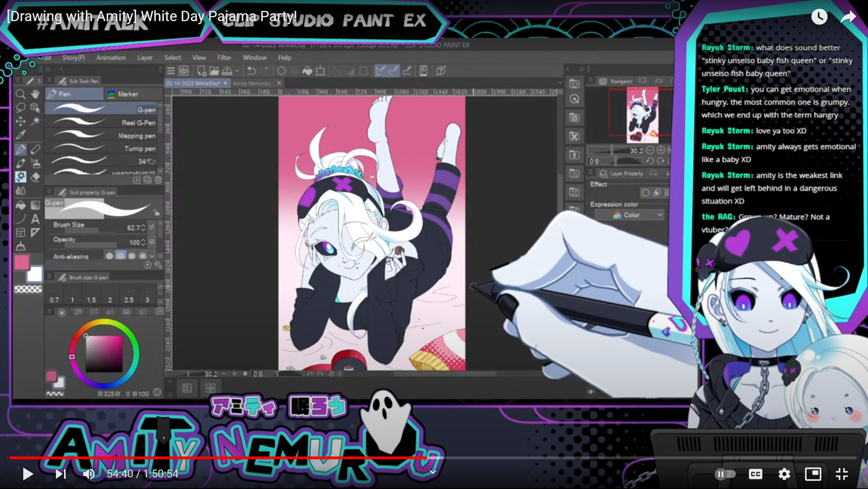Viewport: 868px width, 489px height.
Task: Select the Eraser tool
Action: coord(35,177)
